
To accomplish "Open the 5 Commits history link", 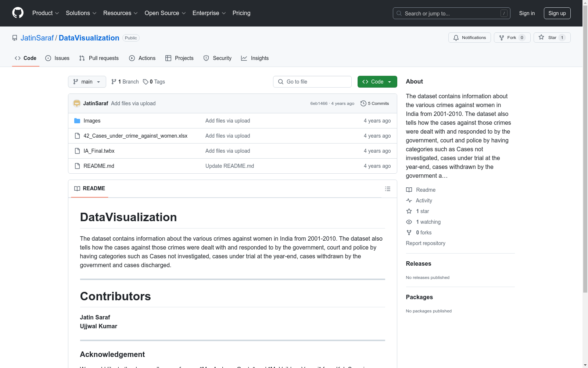I will [x=375, y=103].
